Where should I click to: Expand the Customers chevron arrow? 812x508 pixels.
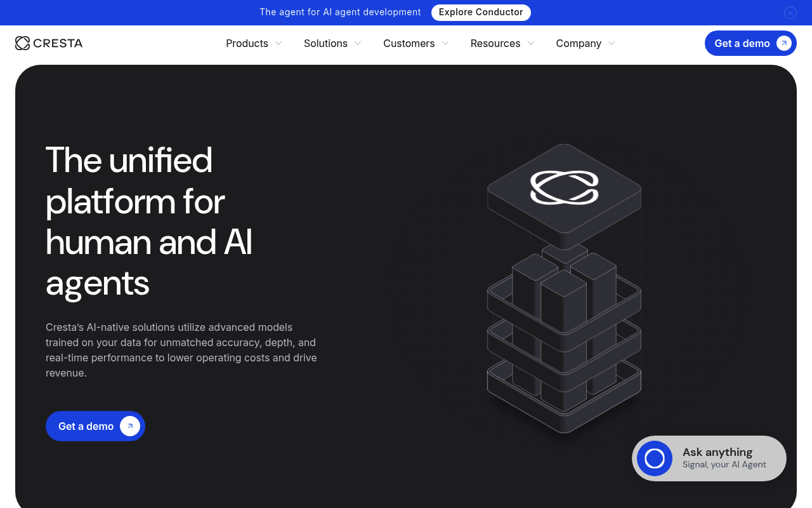[445, 43]
